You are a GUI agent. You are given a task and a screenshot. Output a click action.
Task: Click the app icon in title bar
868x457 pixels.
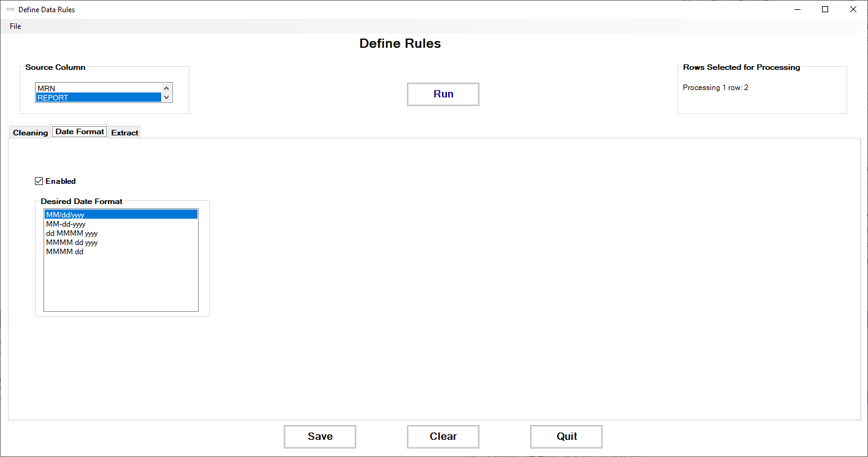(x=10, y=10)
